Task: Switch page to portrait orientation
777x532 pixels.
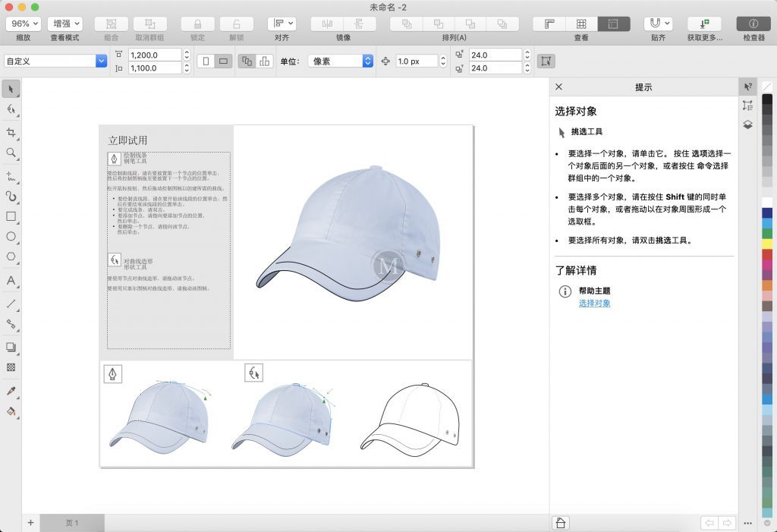Action: (206, 61)
